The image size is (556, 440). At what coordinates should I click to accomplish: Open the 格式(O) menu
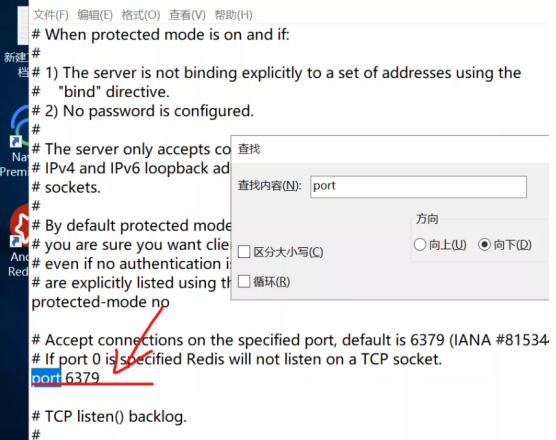pos(141,15)
